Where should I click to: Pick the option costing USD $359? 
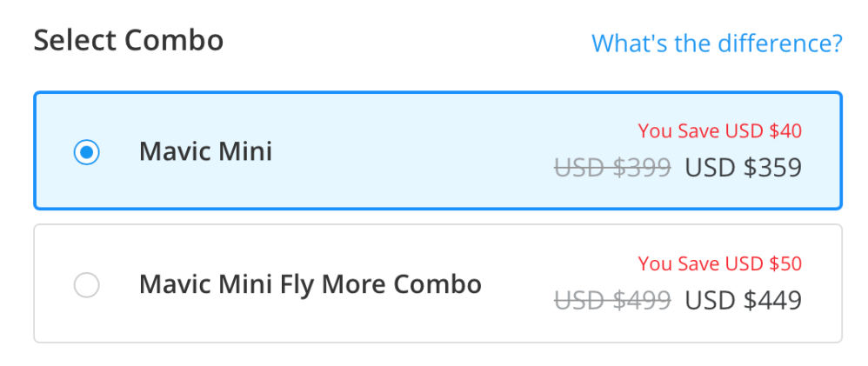pos(86,152)
